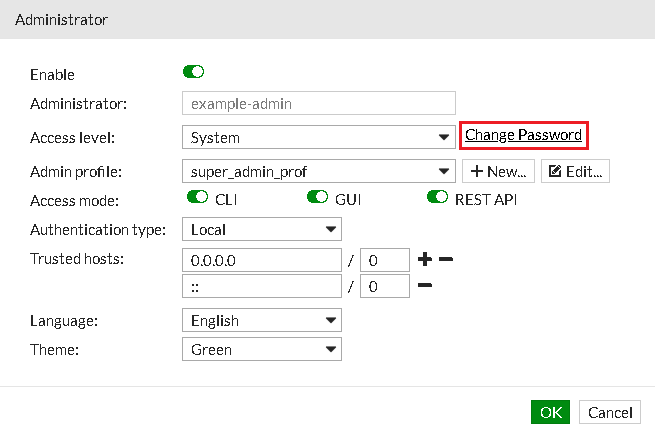
Task: Toggle the Enable administrator switch
Action: tap(194, 72)
